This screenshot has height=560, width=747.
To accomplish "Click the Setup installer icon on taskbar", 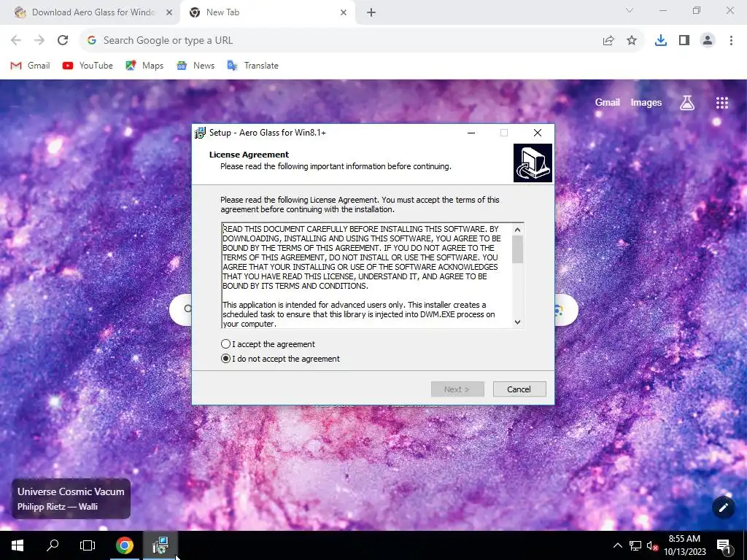I will pos(160,545).
